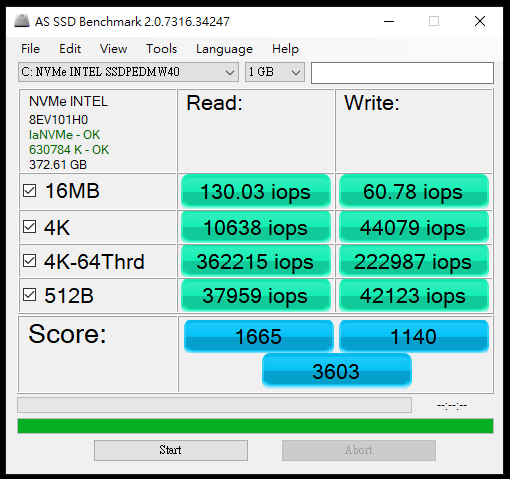Click the 4K read result 10638 iops

tap(256, 227)
